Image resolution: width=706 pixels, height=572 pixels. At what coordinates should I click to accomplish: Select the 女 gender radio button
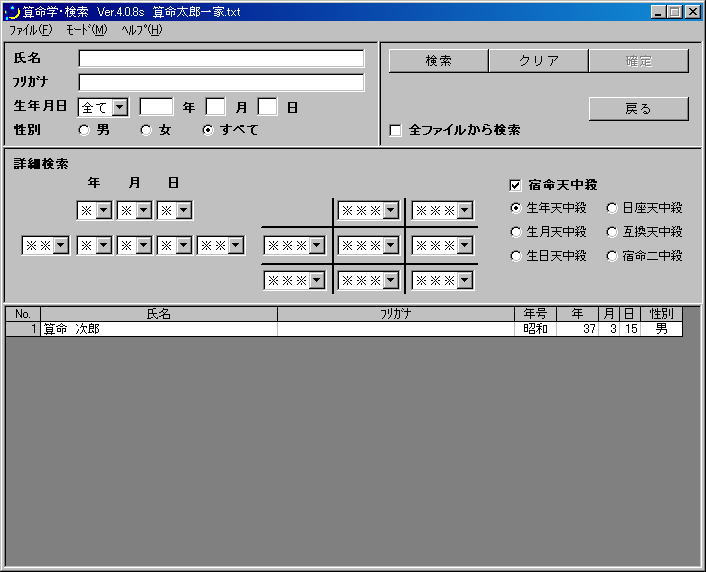[146, 130]
